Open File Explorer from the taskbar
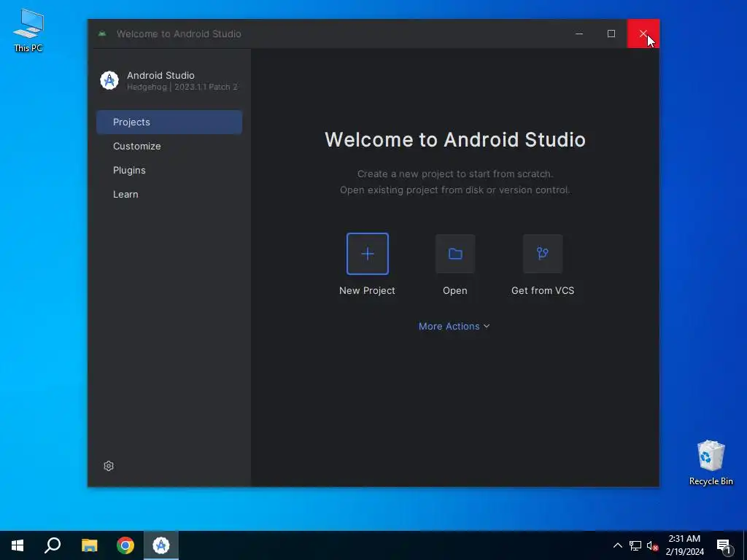 pyautogui.click(x=89, y=545)
